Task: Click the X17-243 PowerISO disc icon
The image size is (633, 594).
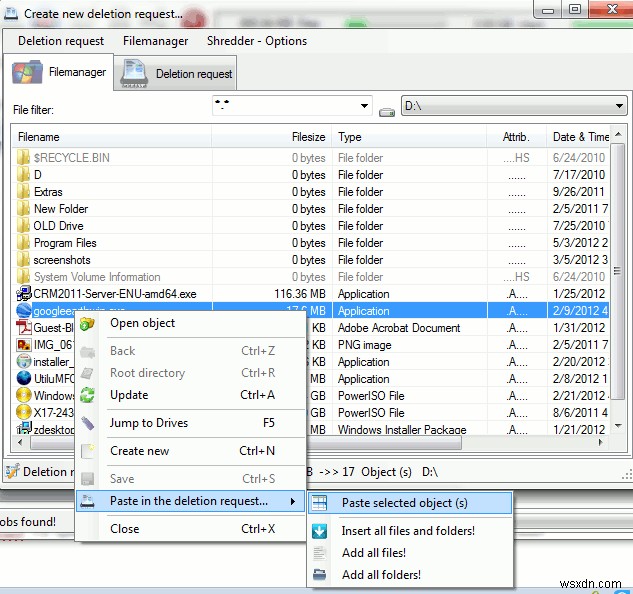Action: pyautogui.click(x=24, y=412)
